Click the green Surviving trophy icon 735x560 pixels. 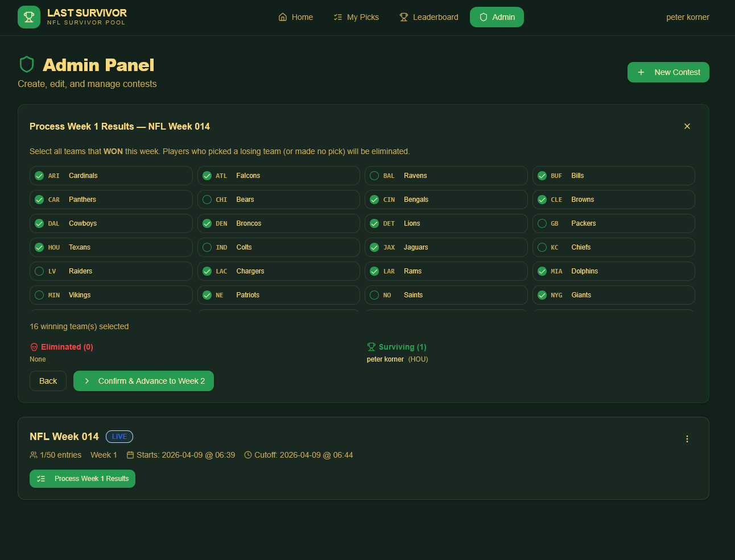pos(371,347)
